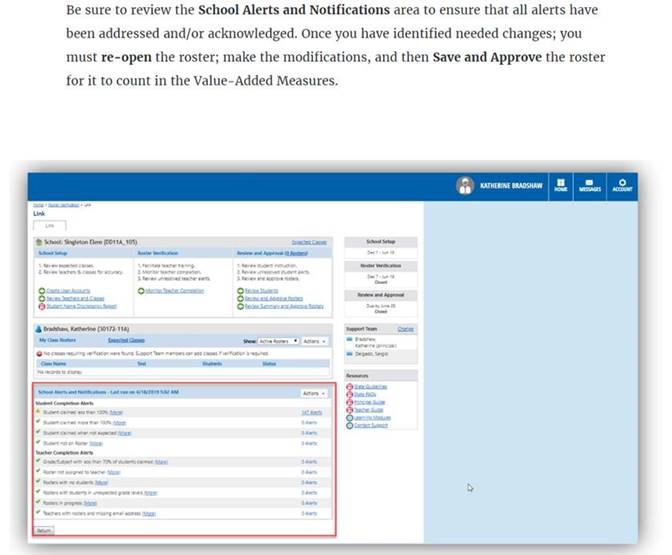
Task: Click the State Guidelines PDF icon
Action: click(x=349, y=387)
